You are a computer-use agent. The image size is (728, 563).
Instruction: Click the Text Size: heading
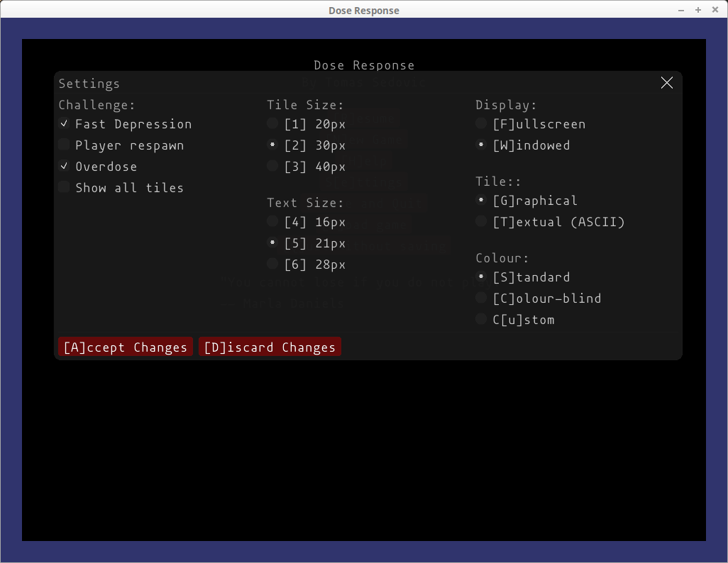point(305,203)
